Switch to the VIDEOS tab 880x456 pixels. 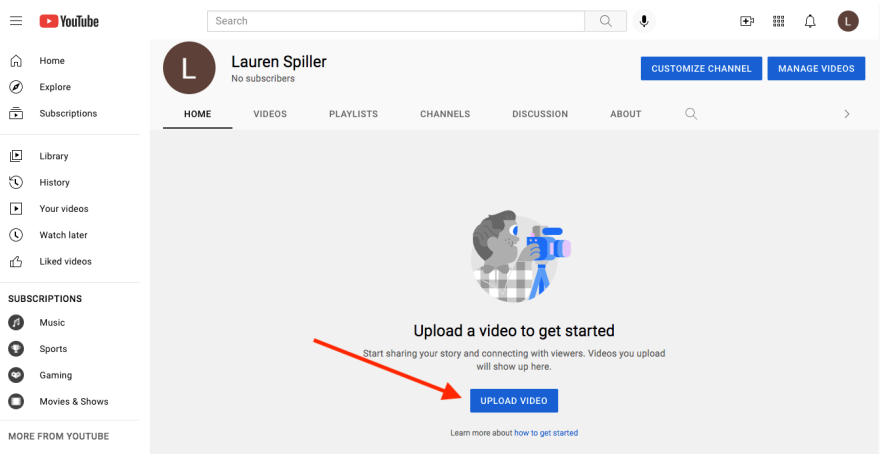[270, 114]
